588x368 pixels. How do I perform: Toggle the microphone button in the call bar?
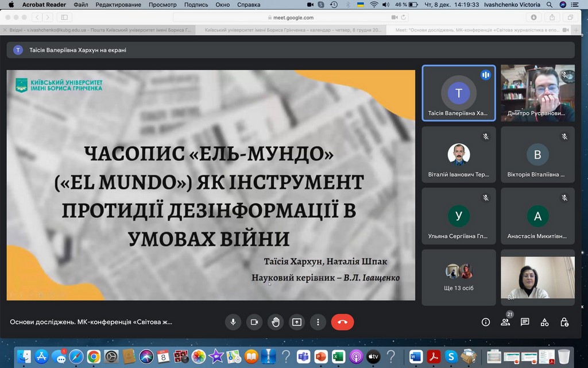(233, 322)
